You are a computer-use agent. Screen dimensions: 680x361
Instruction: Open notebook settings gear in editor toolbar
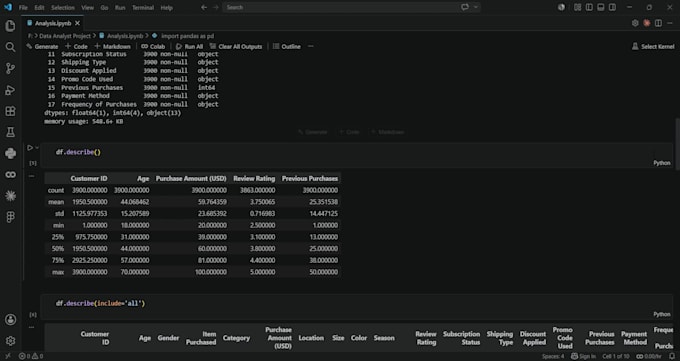click(635, 23)
